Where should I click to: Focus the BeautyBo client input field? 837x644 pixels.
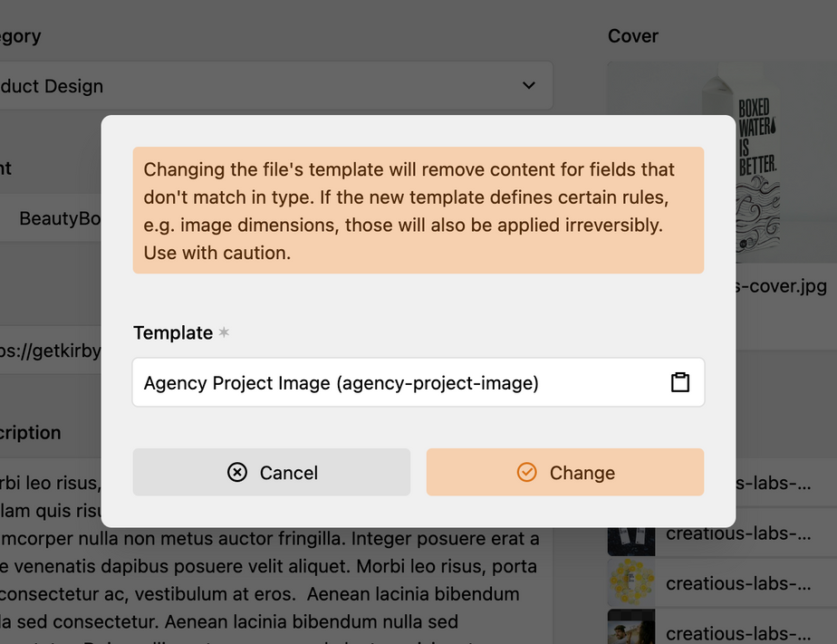click(54, 218)
